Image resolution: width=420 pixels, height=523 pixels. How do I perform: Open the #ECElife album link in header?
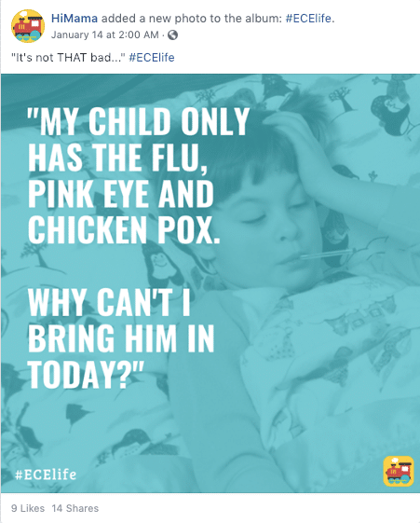pos(308,19)
